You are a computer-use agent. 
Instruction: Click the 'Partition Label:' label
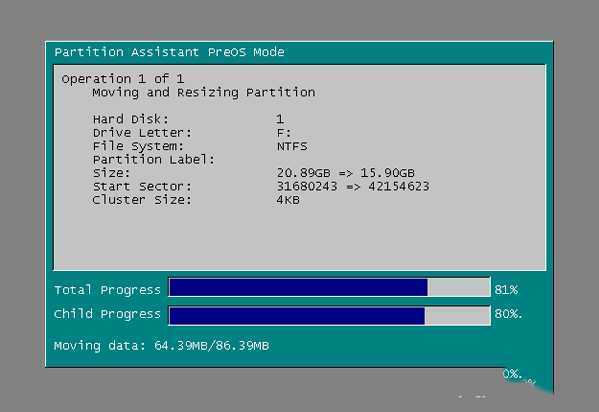click(x=154, y=159)
